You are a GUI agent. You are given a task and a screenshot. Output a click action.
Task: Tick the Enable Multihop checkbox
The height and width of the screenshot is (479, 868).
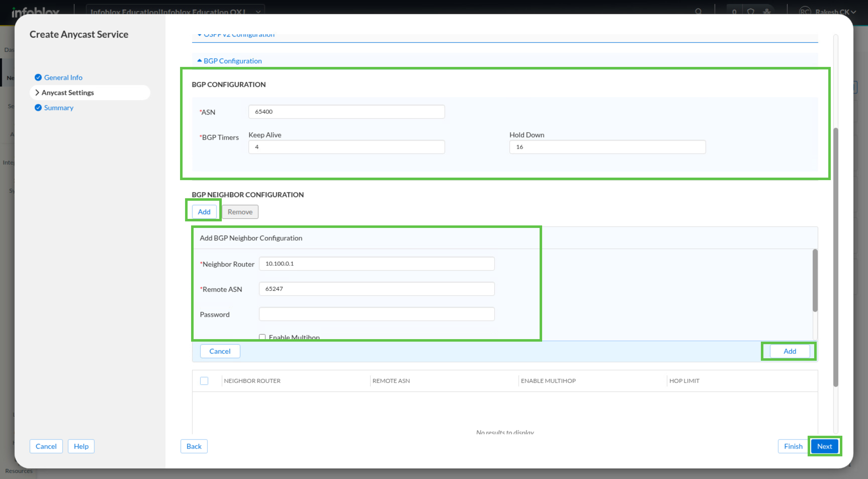pos(262,337)
